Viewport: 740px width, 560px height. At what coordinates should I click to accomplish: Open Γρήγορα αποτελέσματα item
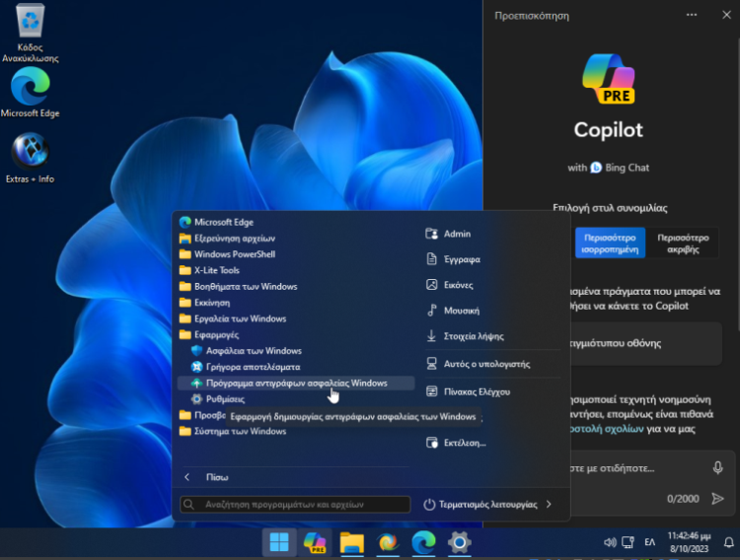point(246,367)
